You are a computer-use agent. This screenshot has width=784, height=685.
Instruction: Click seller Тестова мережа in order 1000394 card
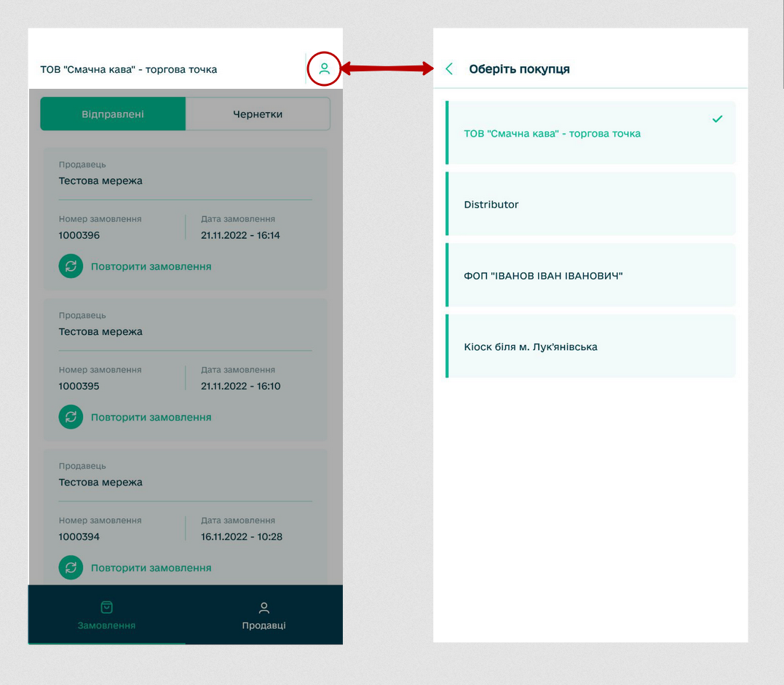coord(100,482)
